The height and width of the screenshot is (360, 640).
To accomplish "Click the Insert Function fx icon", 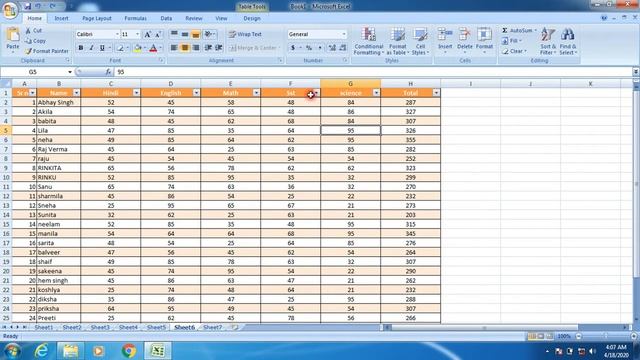I will click(x=108, y=72).
